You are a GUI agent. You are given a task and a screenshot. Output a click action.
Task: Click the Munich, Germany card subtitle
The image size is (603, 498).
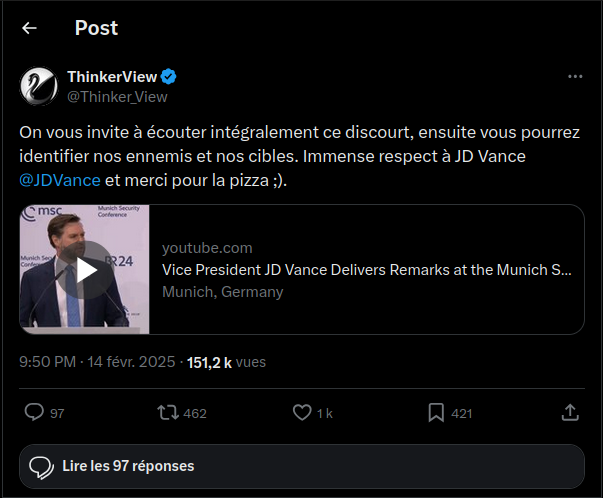click(x=222, y=292)
